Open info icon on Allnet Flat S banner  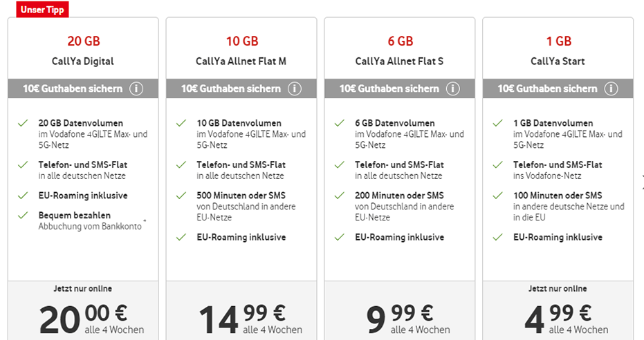[x=453, y=88]
